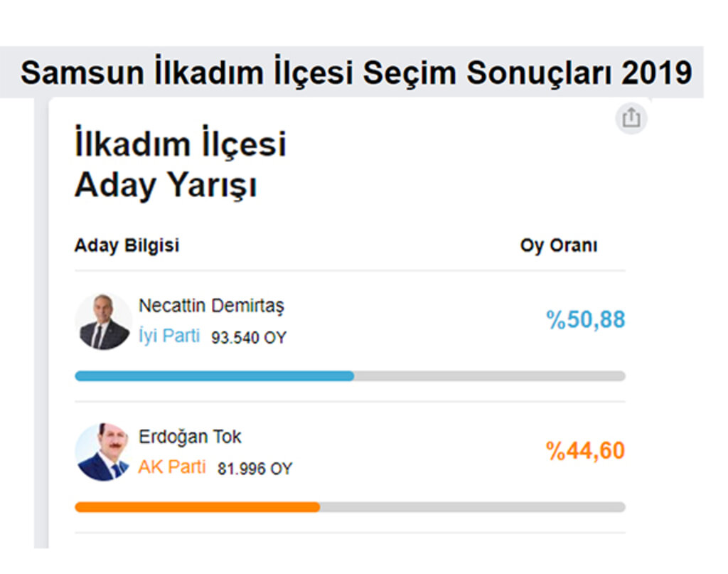Image resolution: width=728 pixels, height=574 pixels.
Task: Select the Necattin Demirtaş candidate name
Action: (211, 306)
